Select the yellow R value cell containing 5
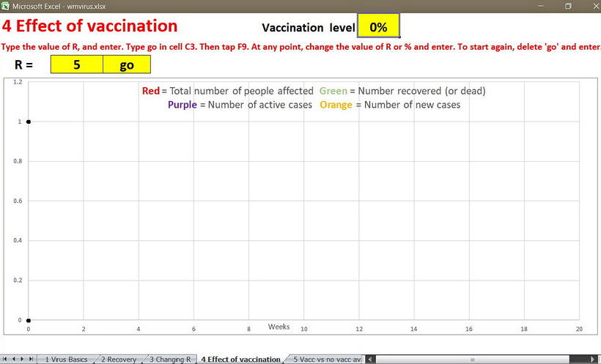This screenshot has width=601, height=364. [x=76, y=64]
